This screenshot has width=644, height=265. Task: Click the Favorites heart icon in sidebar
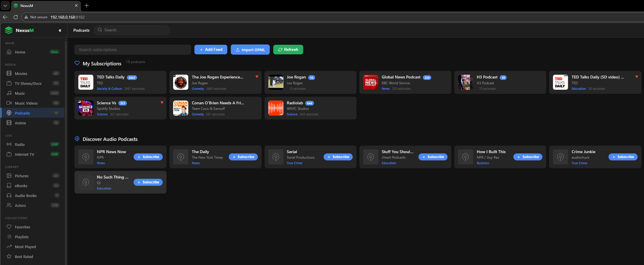point(9,227)
